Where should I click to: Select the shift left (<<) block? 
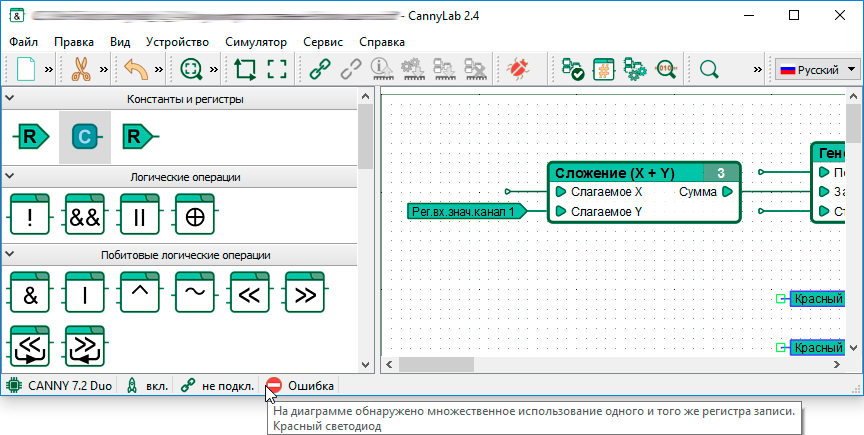pyautogui.click(x=250, y=293)
